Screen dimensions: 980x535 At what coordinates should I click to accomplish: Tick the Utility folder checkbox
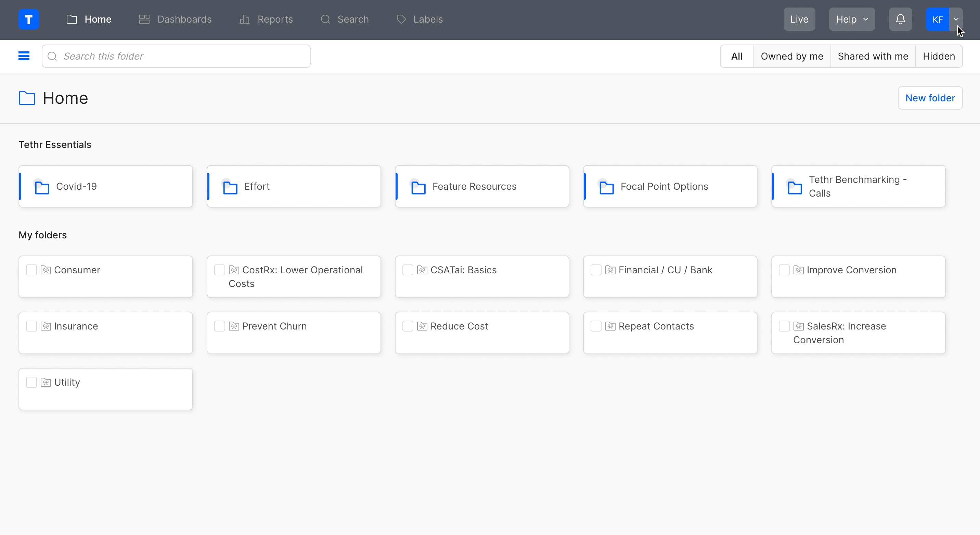click(31, 382)
